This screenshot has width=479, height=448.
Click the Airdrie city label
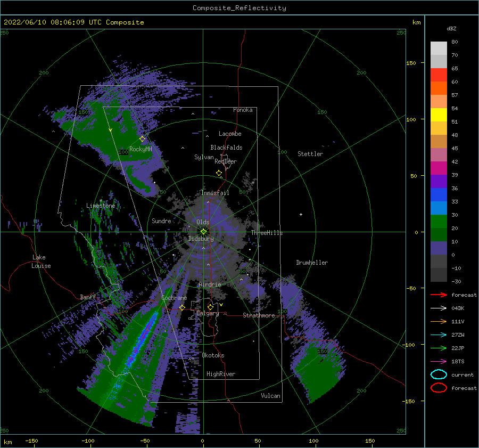click(210, 284)
